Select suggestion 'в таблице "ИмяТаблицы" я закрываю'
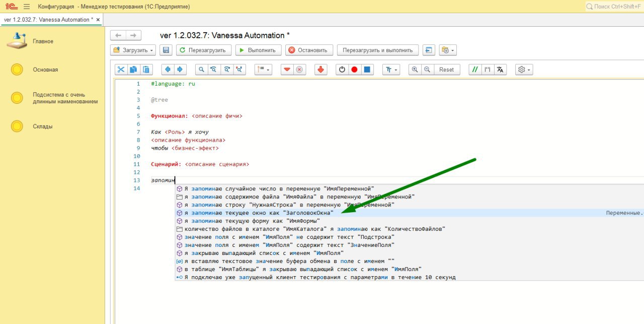644x324 pixels. coord(410,269)
